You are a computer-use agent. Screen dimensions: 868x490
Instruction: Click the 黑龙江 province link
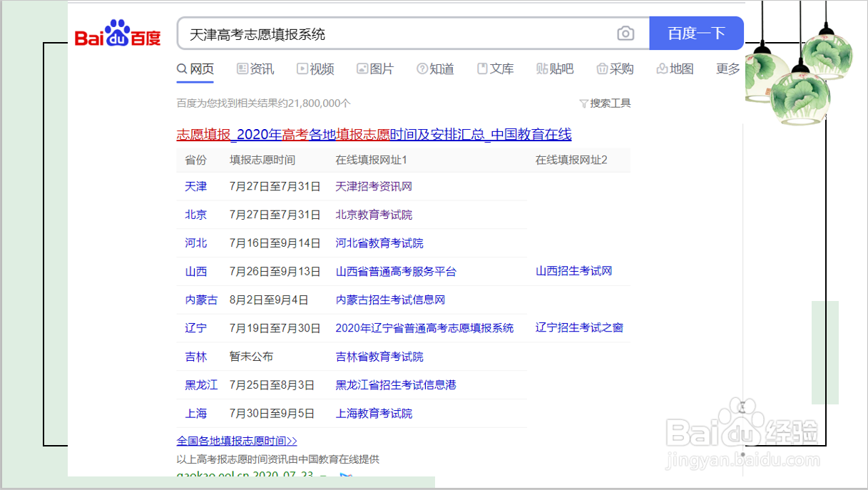[x=201, y=385]
